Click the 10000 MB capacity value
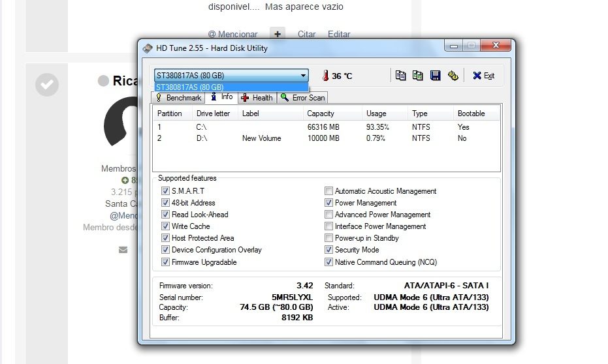 323,138
